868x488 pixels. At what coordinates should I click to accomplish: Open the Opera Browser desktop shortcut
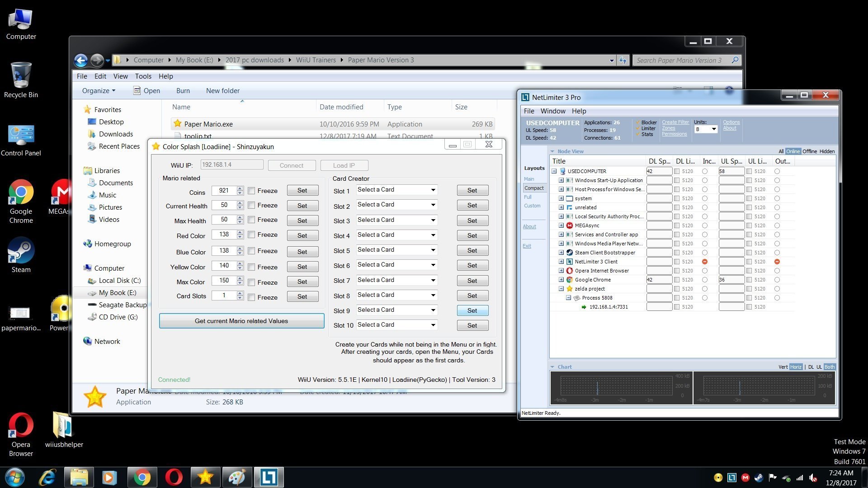point(21,434)
